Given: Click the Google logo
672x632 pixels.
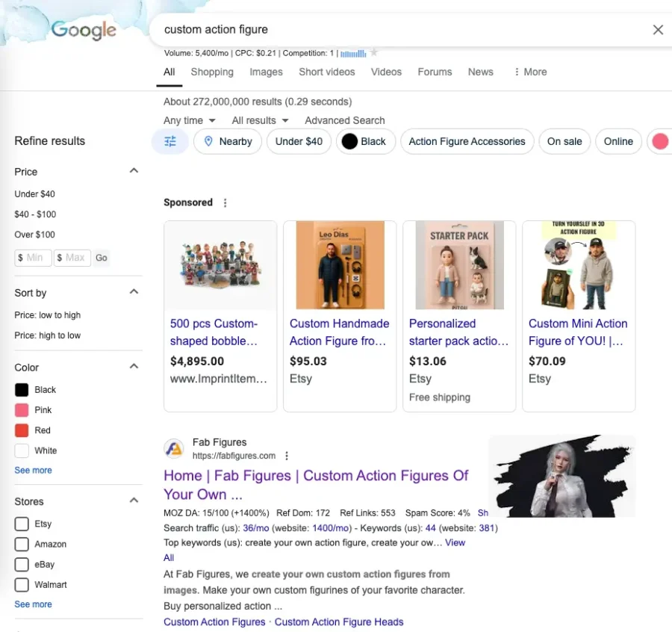Looking at the screenshot, I should click(x=84, y=30).
